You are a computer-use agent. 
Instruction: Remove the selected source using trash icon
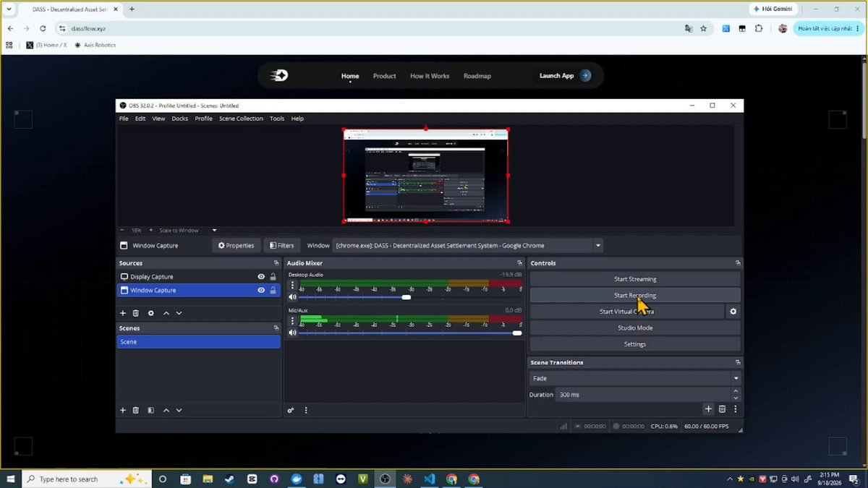coord(136,313)
